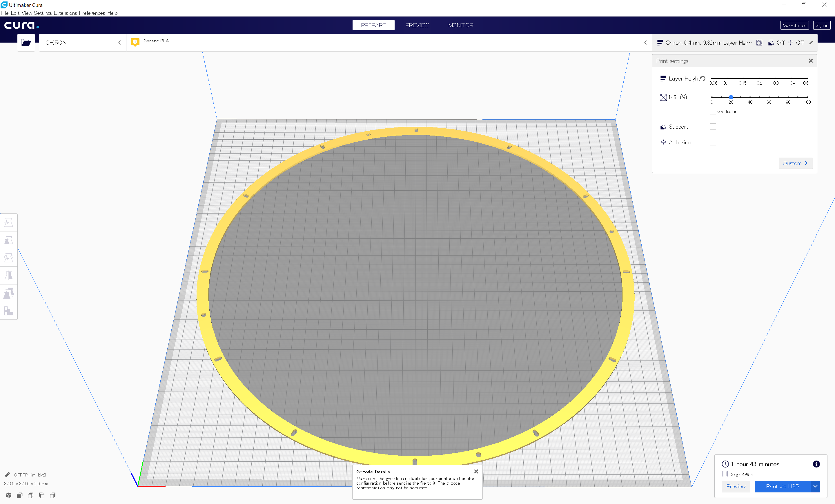This screenshot has height=504, width=835.
Task: Open the Settings menu
Action: click(43, 13)
